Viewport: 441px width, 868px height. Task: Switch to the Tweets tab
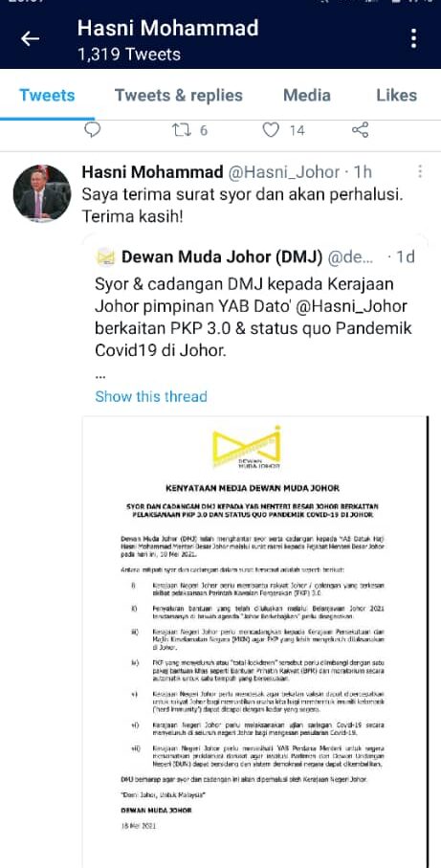click(x=47, y=95)
